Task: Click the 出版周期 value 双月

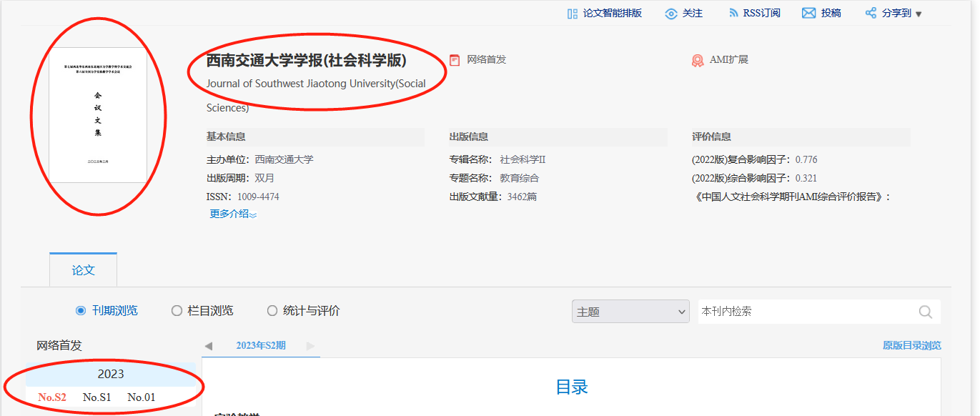Action: 264,178
